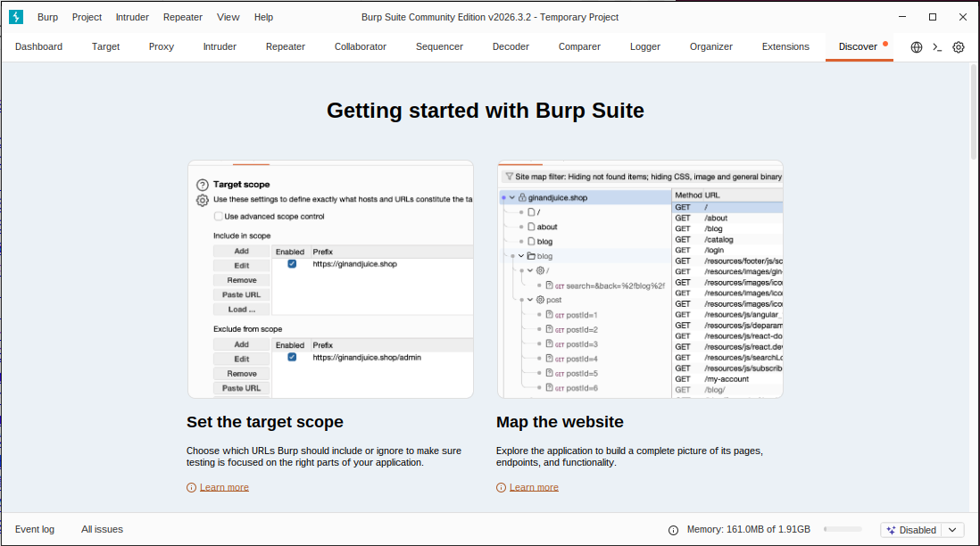Open the All issues panel
Image resolution: width=980 pixels, height=546 pixels.
(102, 529)
